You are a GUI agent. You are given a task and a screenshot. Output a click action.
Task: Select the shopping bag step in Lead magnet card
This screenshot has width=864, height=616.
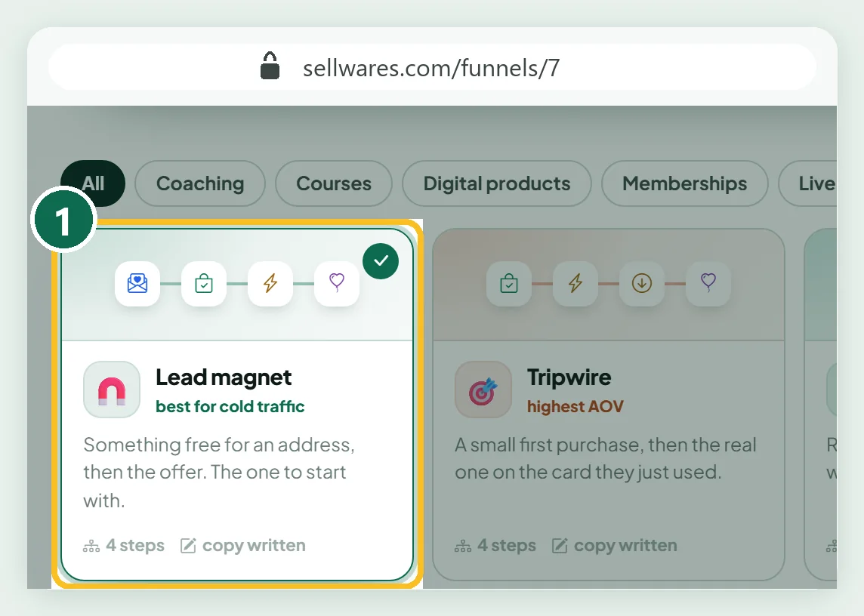pos(204,283)
